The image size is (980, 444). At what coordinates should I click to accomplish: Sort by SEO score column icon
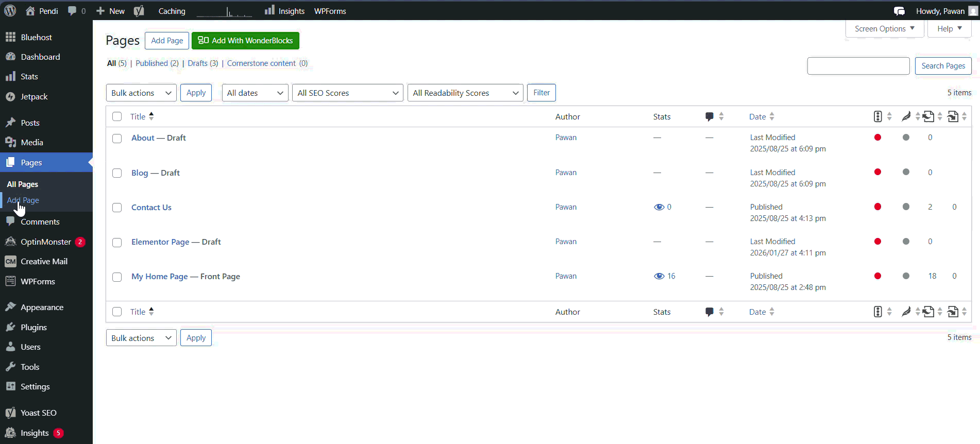878,116
